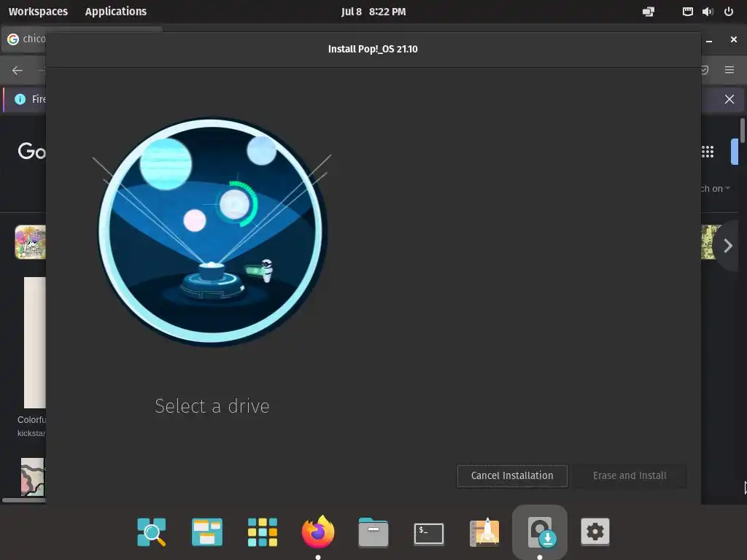Viewport: 747px width, 560px height.
Task: Open Firefox from the dock
Action: [318, 532]
